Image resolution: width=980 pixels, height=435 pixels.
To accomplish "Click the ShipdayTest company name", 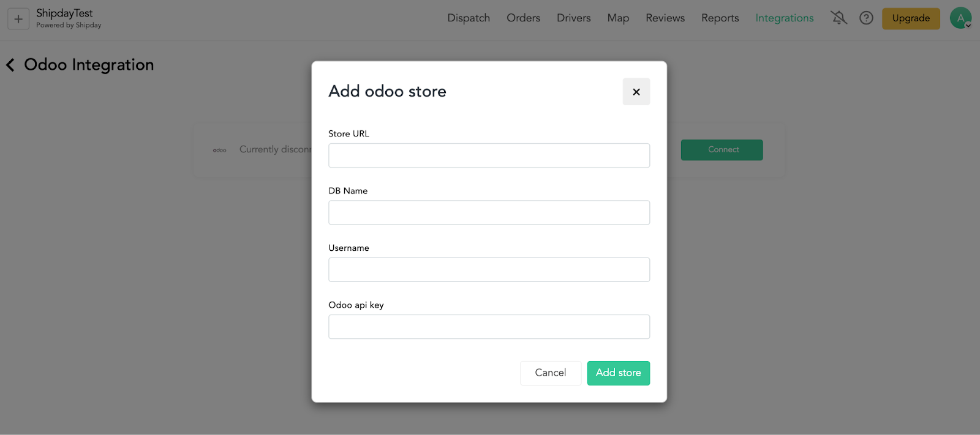I will 64,13.
